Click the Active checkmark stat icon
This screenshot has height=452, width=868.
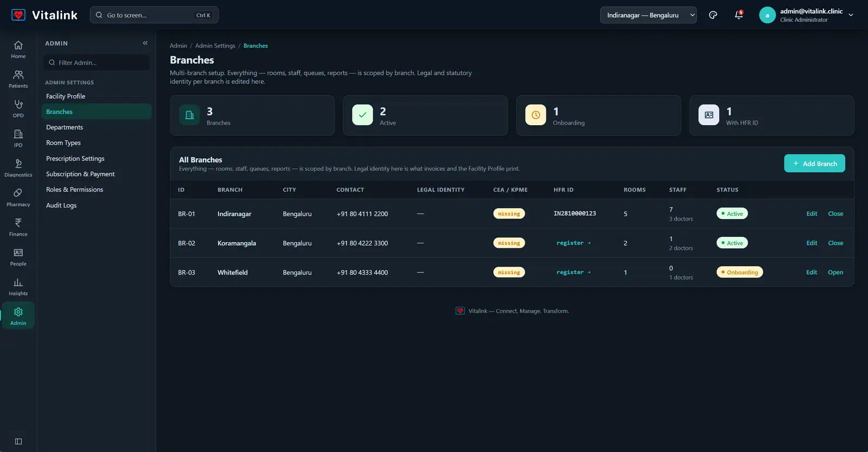(362, 115)
